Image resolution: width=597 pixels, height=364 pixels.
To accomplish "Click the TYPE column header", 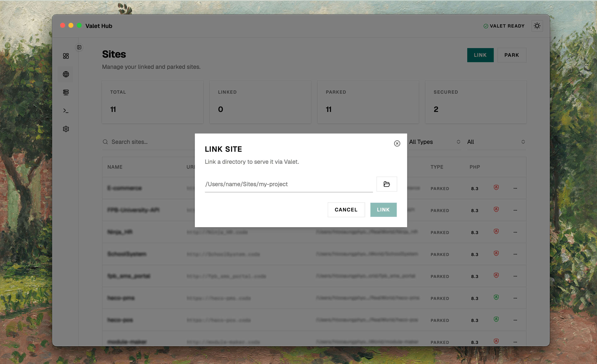I will click(x=437, y=167).
